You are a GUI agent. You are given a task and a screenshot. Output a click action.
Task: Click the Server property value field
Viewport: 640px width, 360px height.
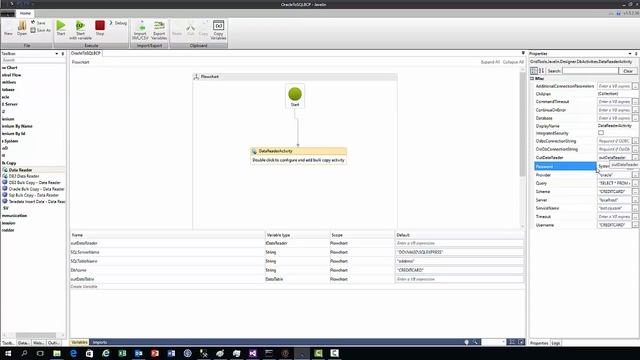(614, 200)
